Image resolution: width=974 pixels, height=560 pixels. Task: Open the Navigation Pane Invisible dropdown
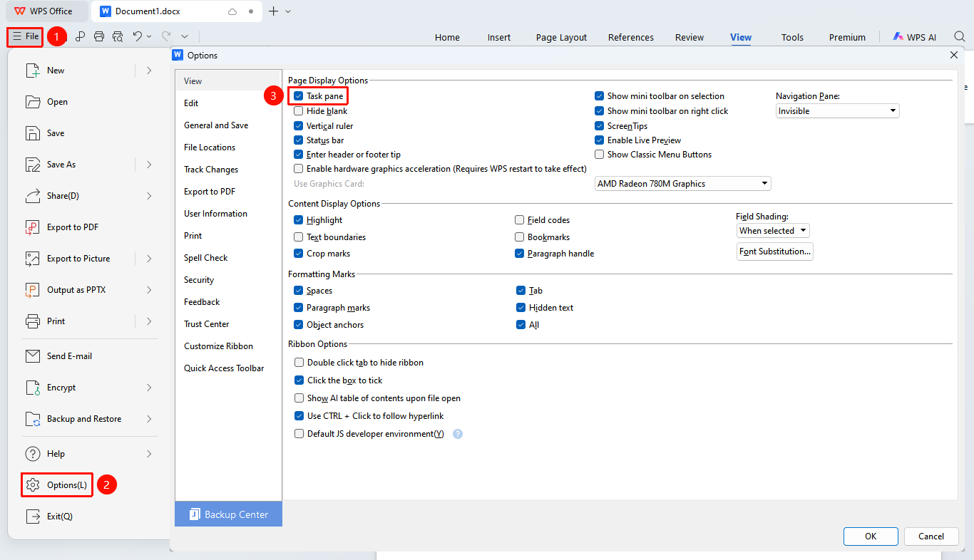[838, 111]
